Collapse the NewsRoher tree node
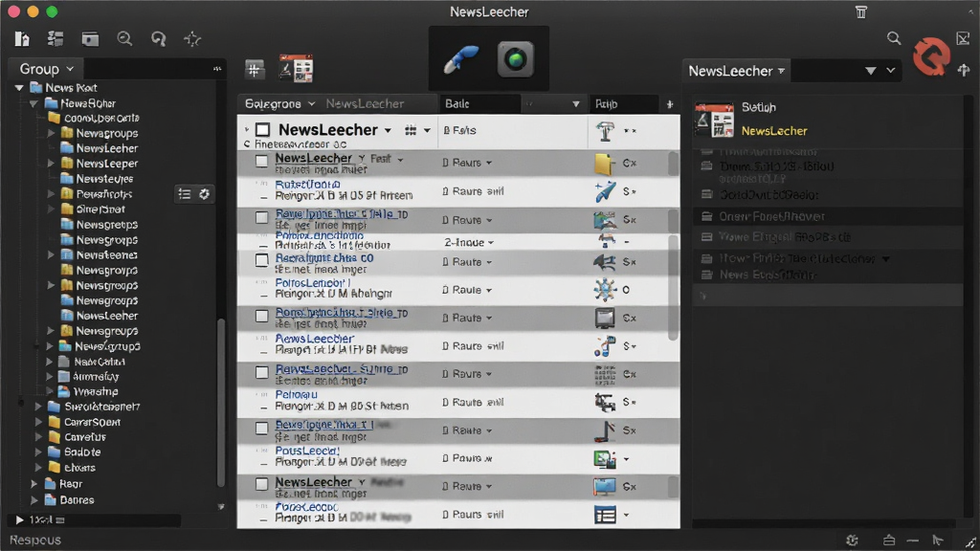The height and width of the screenshot is (551, 980). coord(33,103)
